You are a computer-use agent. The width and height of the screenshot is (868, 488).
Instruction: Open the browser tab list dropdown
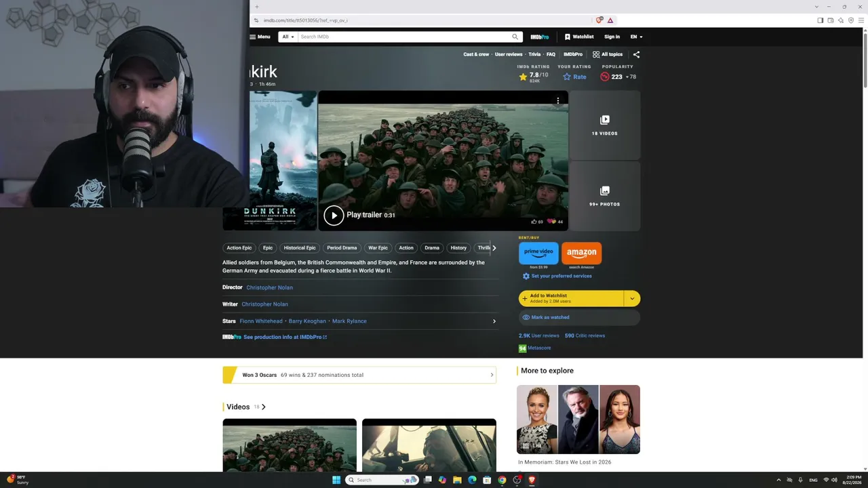pos(816,7)
